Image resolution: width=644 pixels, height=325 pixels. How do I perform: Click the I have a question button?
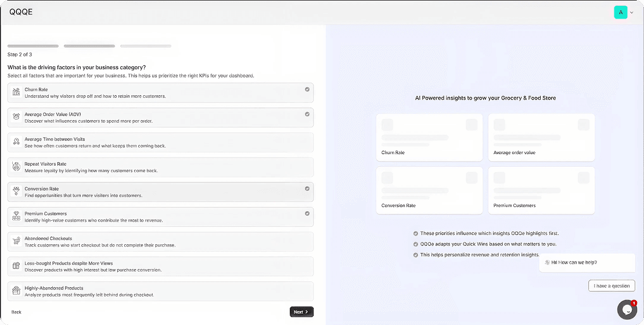tap(611, 286)
